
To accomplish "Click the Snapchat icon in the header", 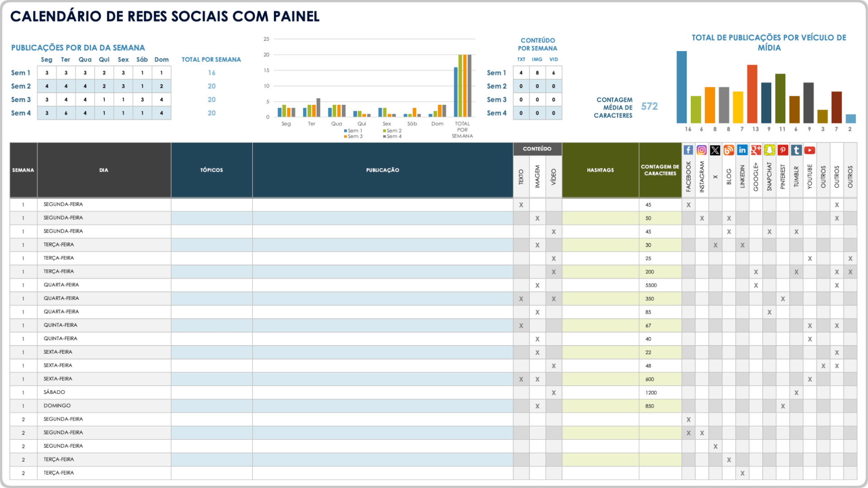I will point(769,151).
